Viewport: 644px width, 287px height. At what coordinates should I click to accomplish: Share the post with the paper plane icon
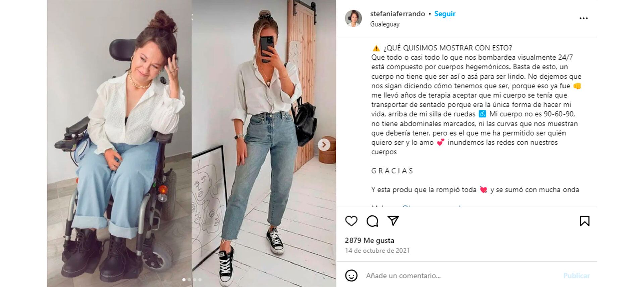pos(393,221)
